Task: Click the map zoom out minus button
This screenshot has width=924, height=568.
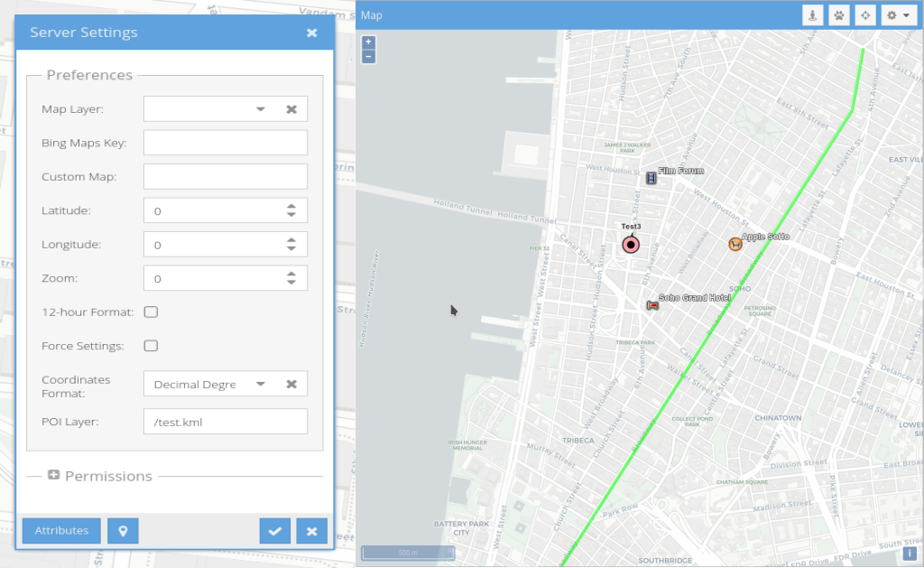Action: pyautogui.click(x=368, y=56)
